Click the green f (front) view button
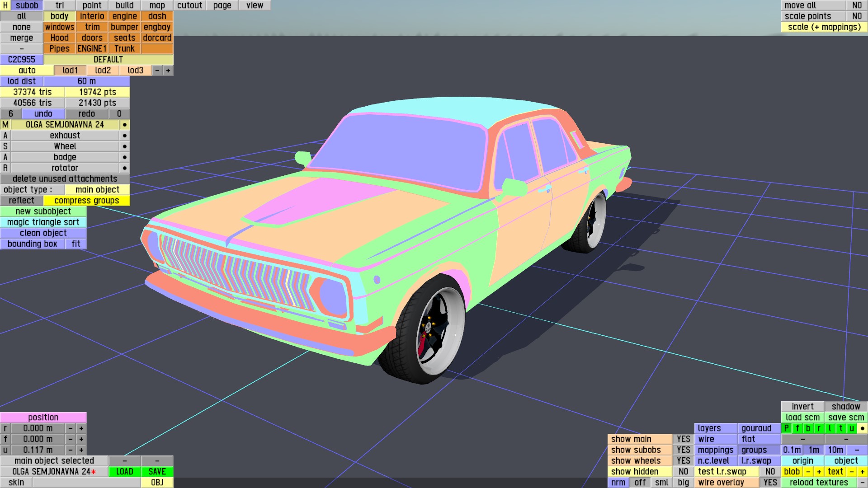 click(x=797, y=428)
